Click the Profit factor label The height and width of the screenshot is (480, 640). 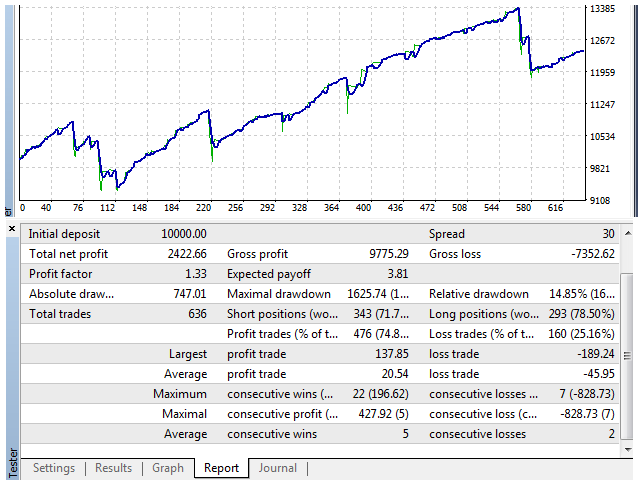coord(60,274)
